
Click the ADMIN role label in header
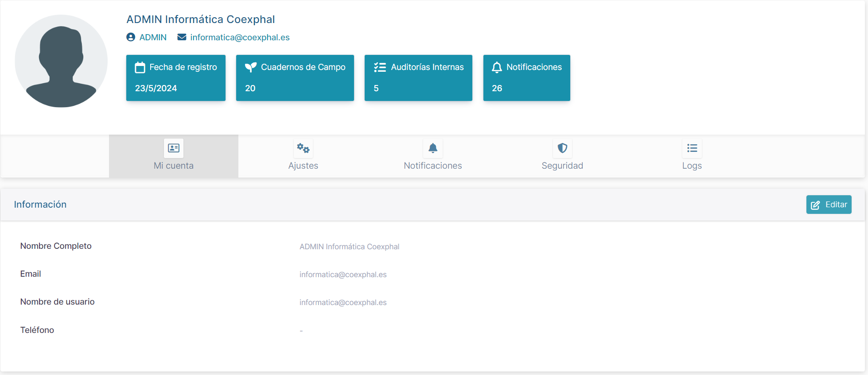(153, 38)
